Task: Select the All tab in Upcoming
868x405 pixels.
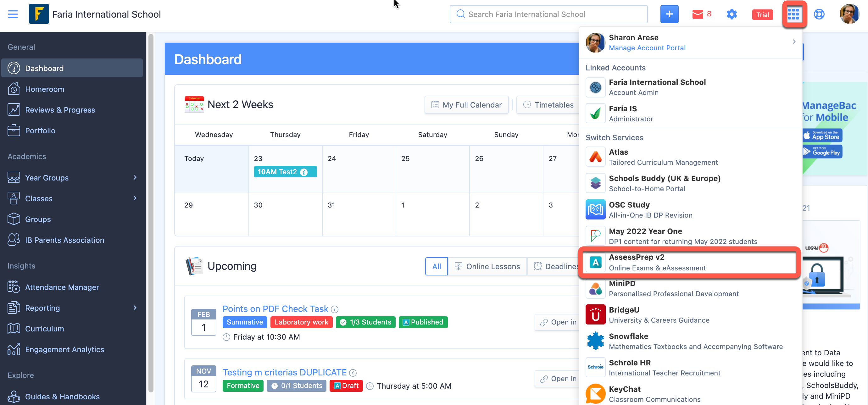Action: pyautogui.click(x=437, y=266)
